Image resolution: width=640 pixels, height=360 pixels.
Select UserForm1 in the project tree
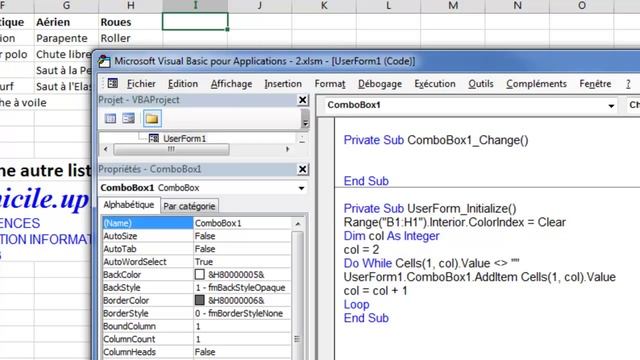coord(184,138)
